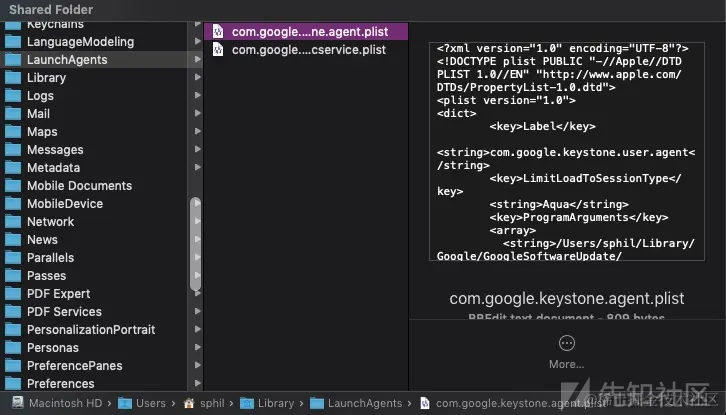Expand the Logs folder arrow
Screen dimensions: 726x415
pos(198,95)
